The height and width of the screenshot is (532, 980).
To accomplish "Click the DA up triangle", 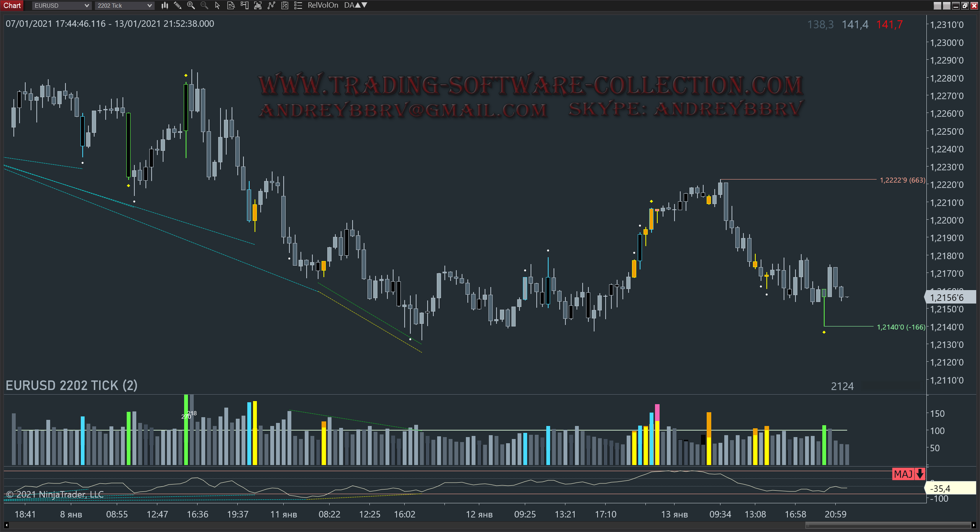I will point(358,5).
